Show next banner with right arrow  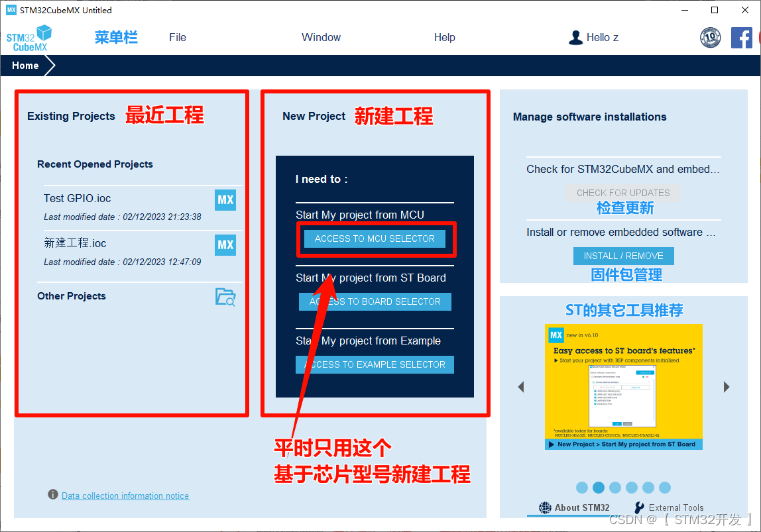[x=726, y=386]
